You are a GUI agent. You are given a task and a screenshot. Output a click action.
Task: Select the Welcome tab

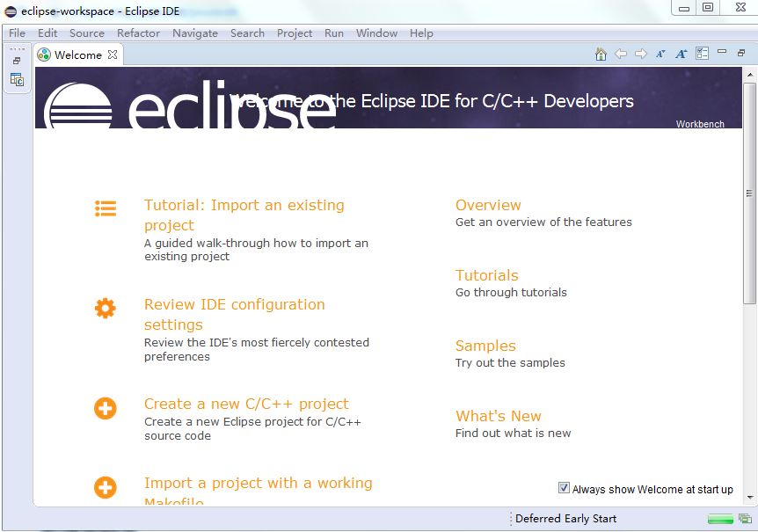(78, 55)
